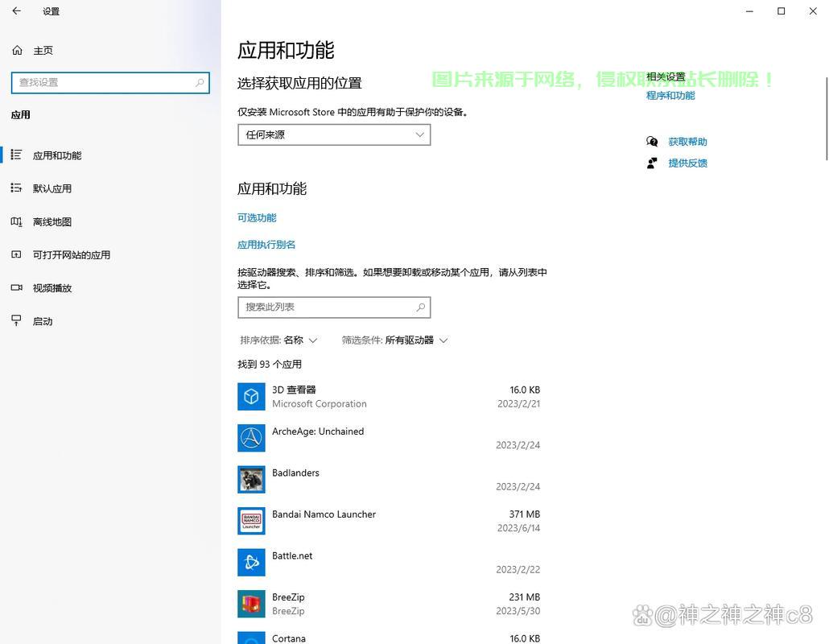Go to 启动 settings page

point(43,321)
